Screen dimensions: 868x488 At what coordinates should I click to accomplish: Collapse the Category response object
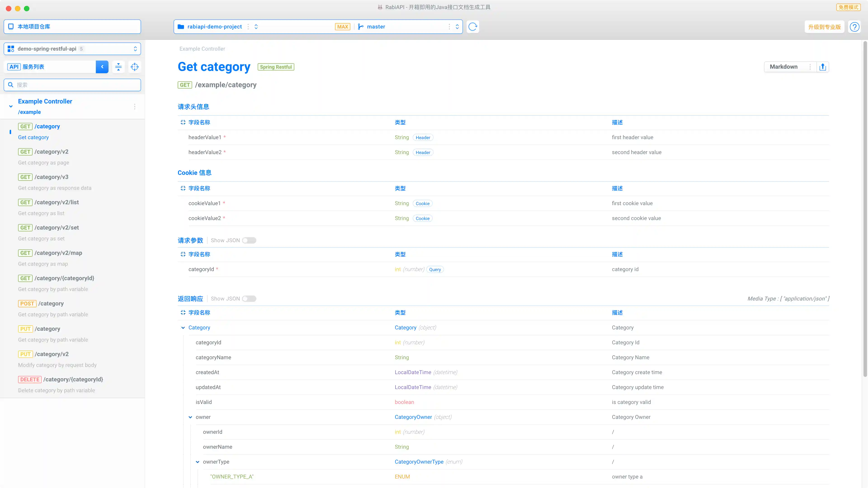point(183,328)
